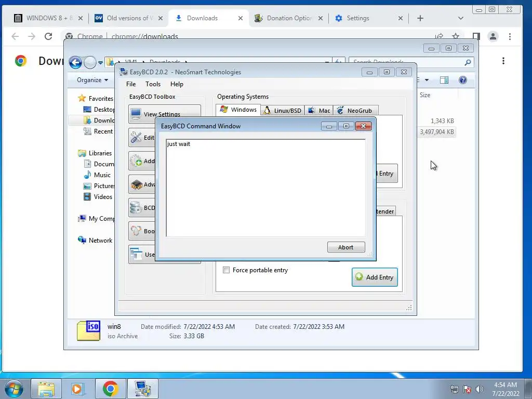Open the Windows Start menu orb
Viewport: 532px width, 399px height.
coord(14,389)
